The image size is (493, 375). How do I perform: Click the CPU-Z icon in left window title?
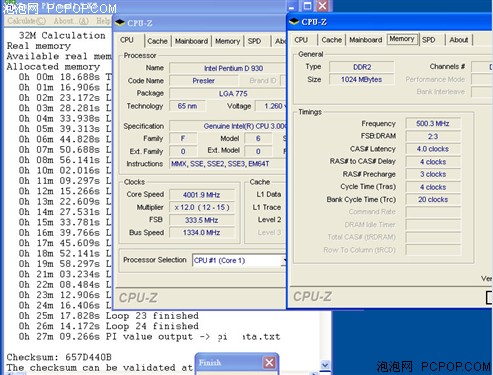pos(120,23)
